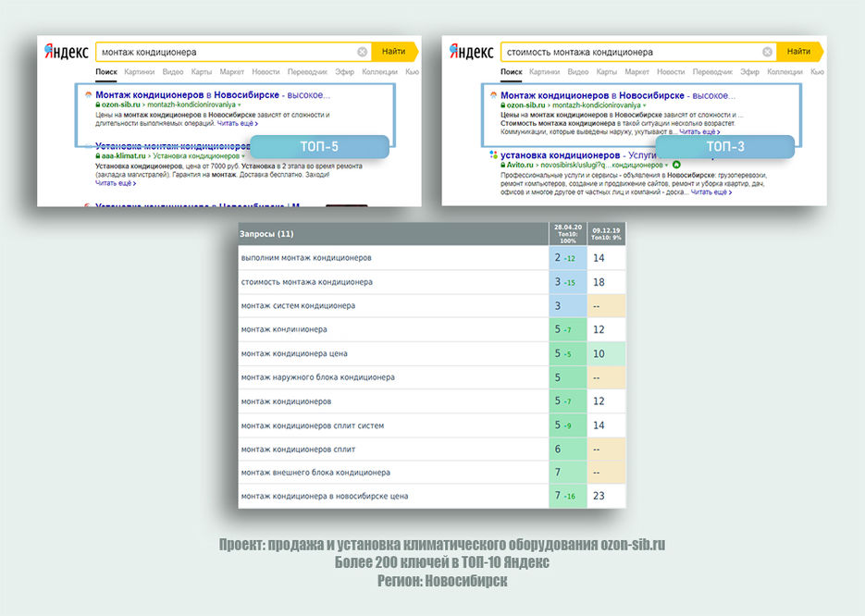Open Карты tab in 'стоимость монтажа кондиционера' search
This screenshot has height=616, width=865.
click(x=606, y=72)
